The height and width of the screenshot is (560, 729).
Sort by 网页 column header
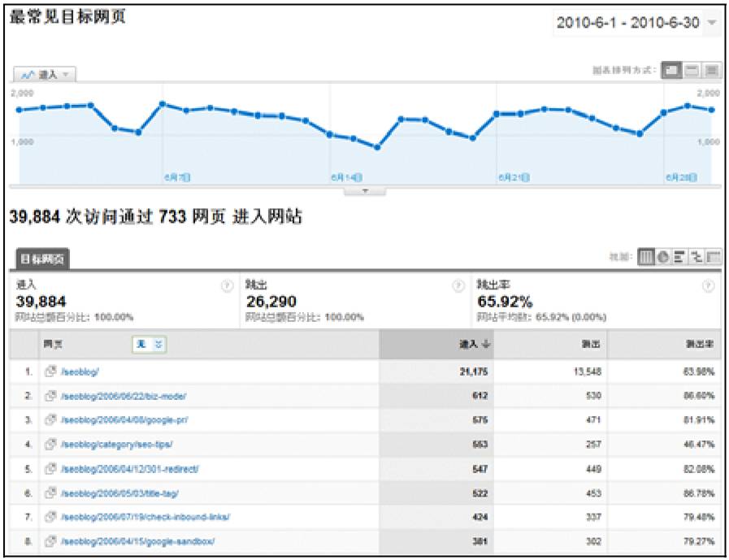53,344
